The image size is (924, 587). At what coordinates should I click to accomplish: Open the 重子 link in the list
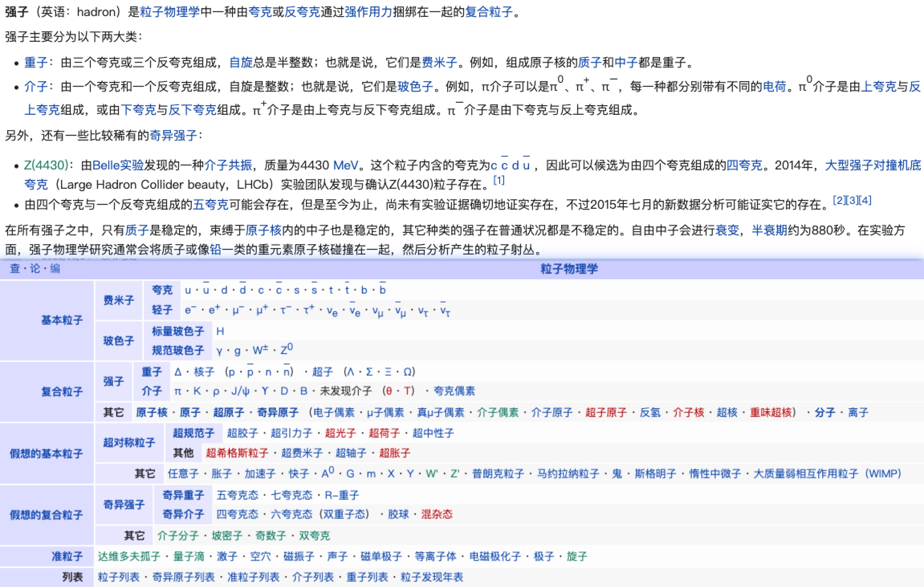tap(36, 63)
